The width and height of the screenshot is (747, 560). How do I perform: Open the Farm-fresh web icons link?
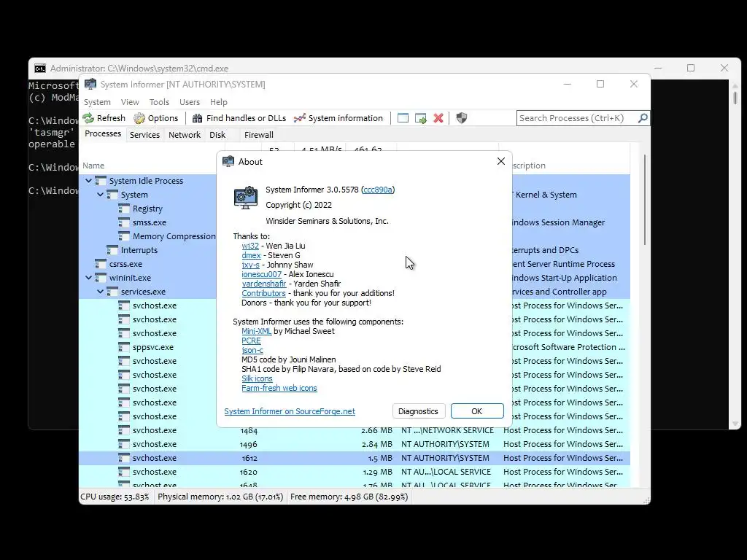click(x=279, y=388)
